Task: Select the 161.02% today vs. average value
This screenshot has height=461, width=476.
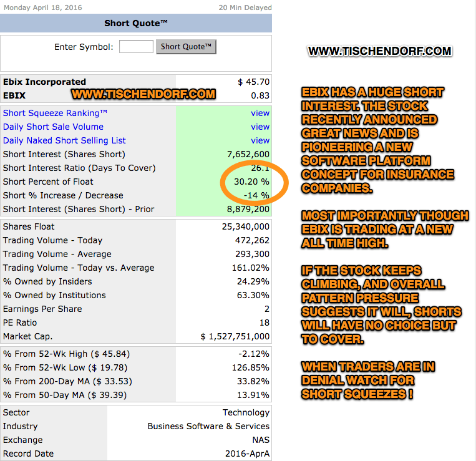Action: (x=250, y=268)
